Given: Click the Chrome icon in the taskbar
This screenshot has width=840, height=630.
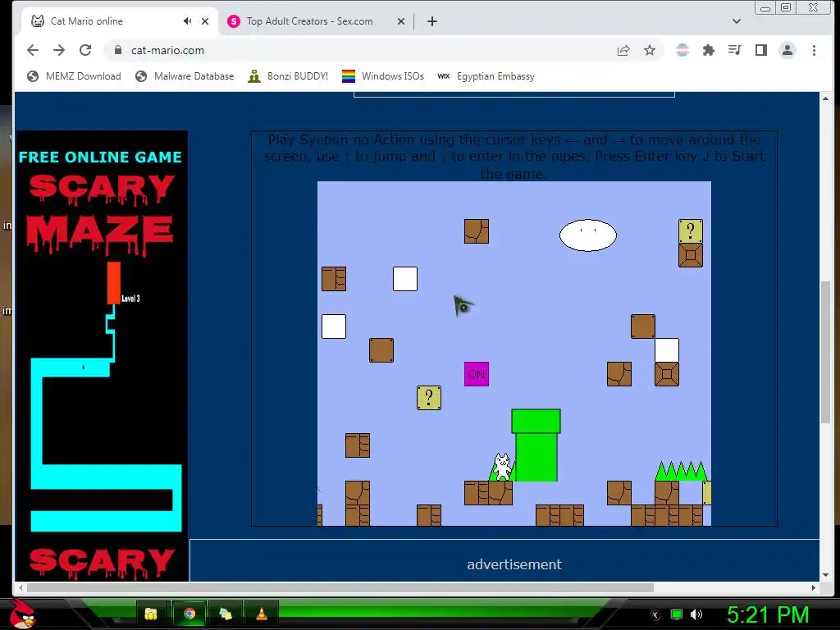Looking at the screenshot, I should pyautogui.click(x=189, y=614).
